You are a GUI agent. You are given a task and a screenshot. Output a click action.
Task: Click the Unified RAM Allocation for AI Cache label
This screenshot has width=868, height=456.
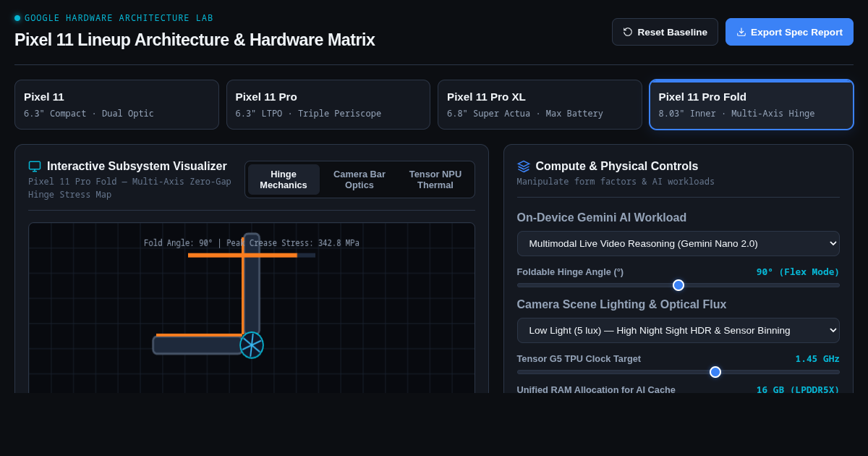tap(596, 389)
